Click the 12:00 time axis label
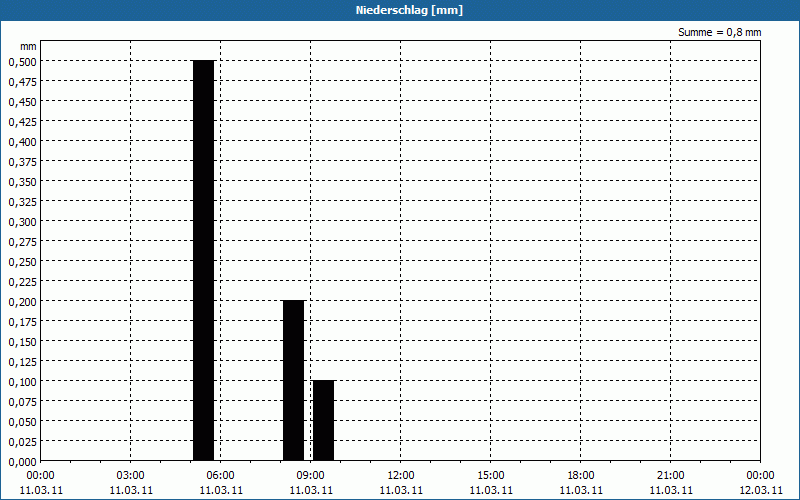 pyautogui.click(x=401, y=476)
